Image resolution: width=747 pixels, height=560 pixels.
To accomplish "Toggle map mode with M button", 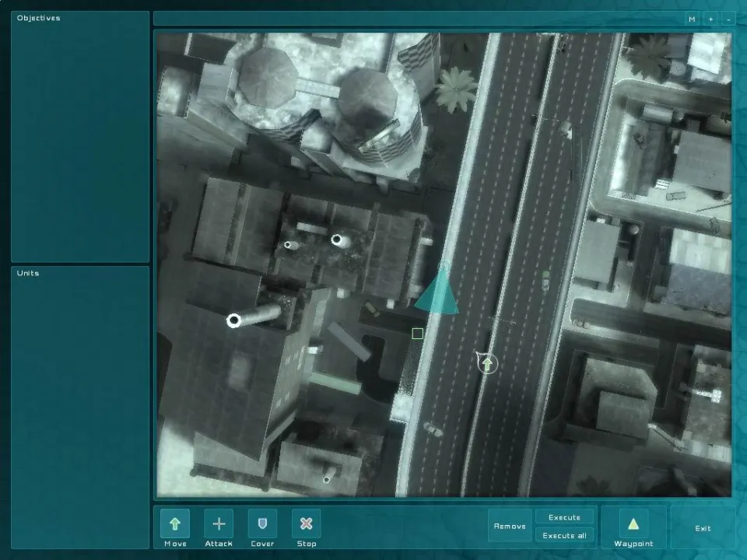I will 691,19.
